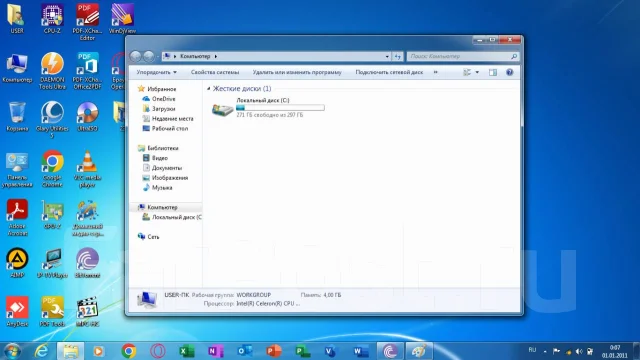The image size is (640, 360).
Task: Select Библиотеки in navigation pane
Action: [x=162, y=148]
